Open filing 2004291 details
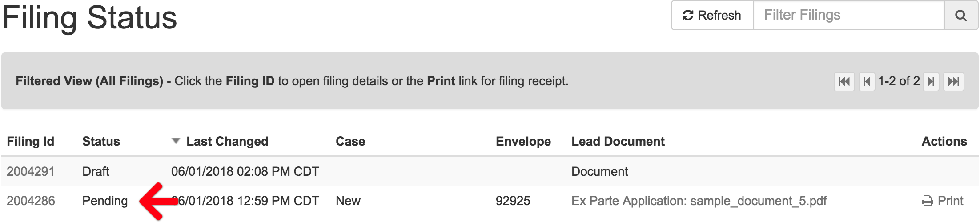This screenshot has height=222, width=980. tap(30, 171)
